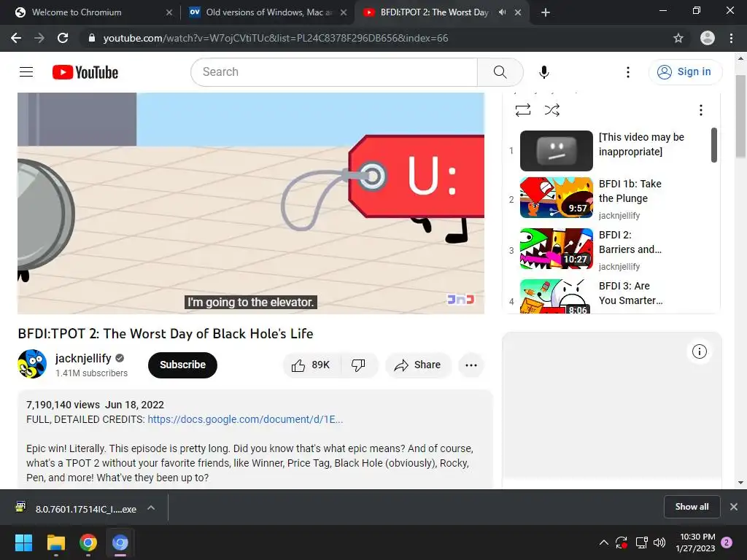Like the video with thumbs up
Viewport: 747px width, 560px height.
pyautogui.click(x=311, y=365)
